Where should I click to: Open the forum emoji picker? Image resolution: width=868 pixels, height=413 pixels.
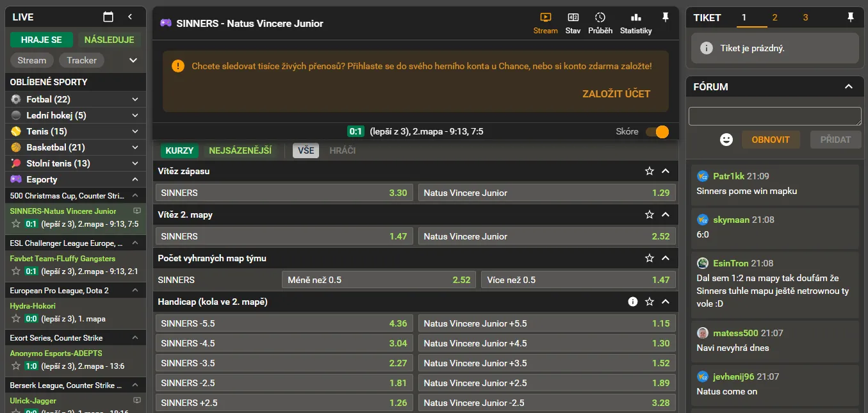pos(726,139)
